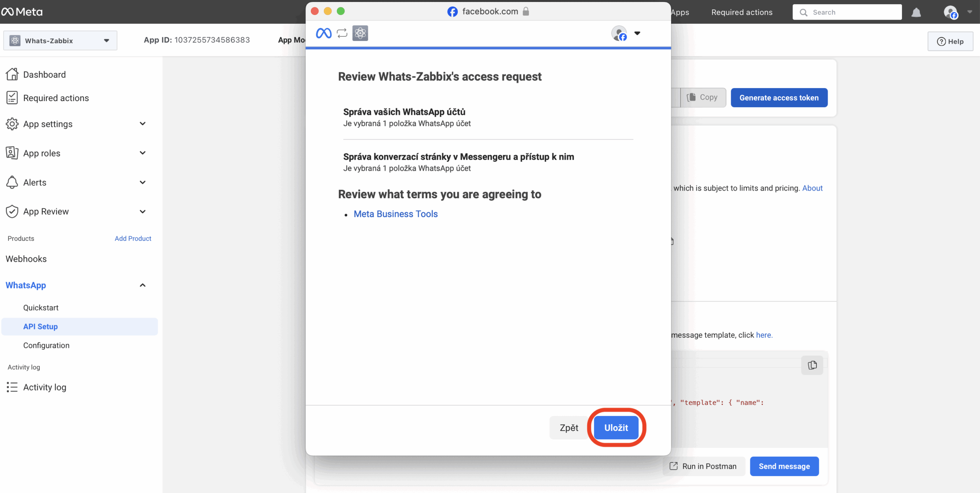This screenshot has height=493, width=980.
Task: Open the notifications bell
Action: click(916, 12)
